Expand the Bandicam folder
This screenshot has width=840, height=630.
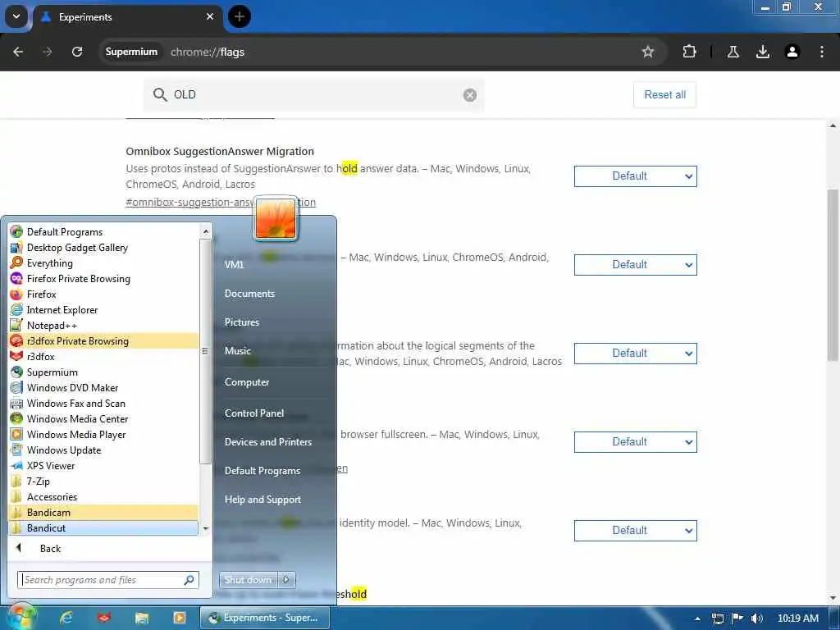pos(104,512)
